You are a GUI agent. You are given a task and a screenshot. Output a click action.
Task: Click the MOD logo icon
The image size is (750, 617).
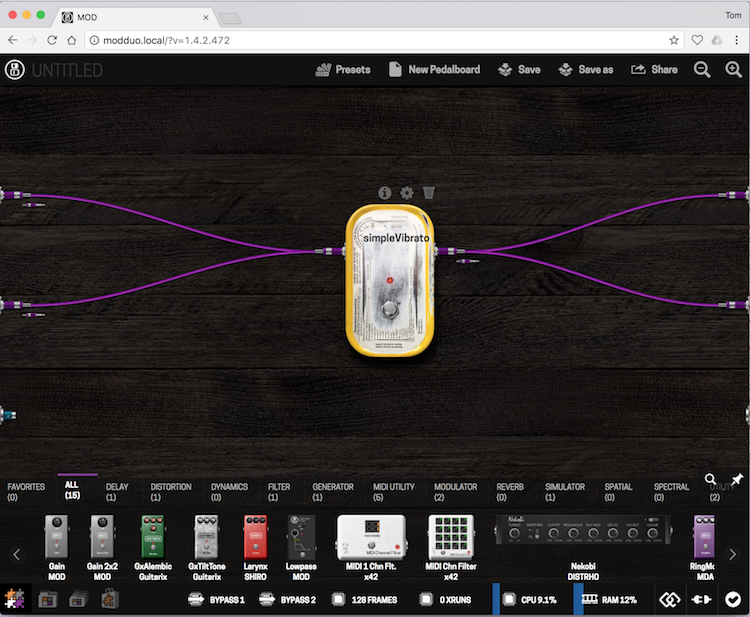15,70
